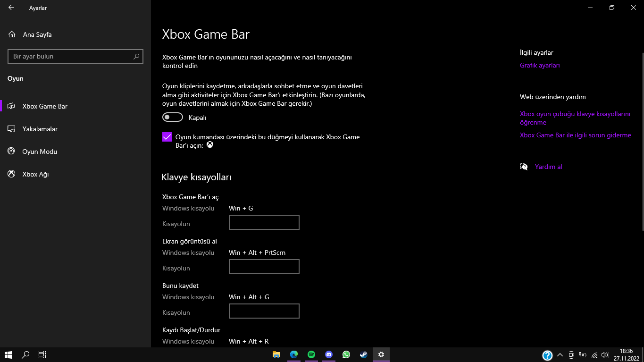644x362 pixels.
Task: Click the Yardım al link
Action: pos(549,167)
